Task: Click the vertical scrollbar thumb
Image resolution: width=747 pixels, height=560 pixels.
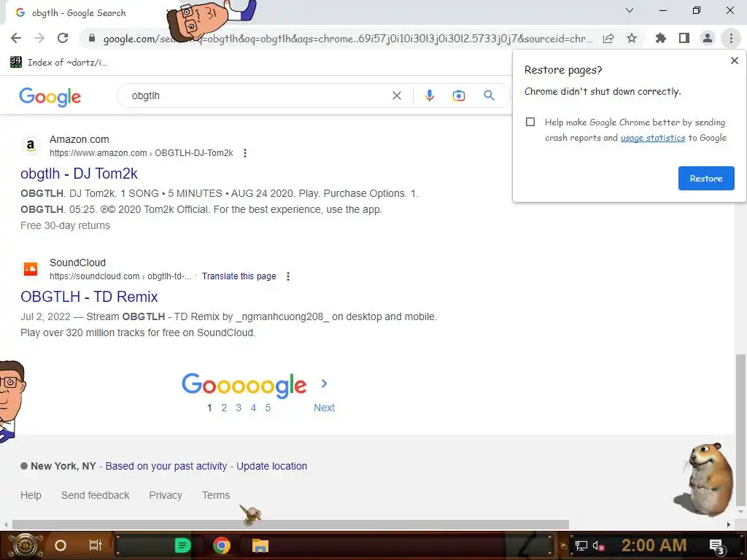Action: tap(740, 431)
